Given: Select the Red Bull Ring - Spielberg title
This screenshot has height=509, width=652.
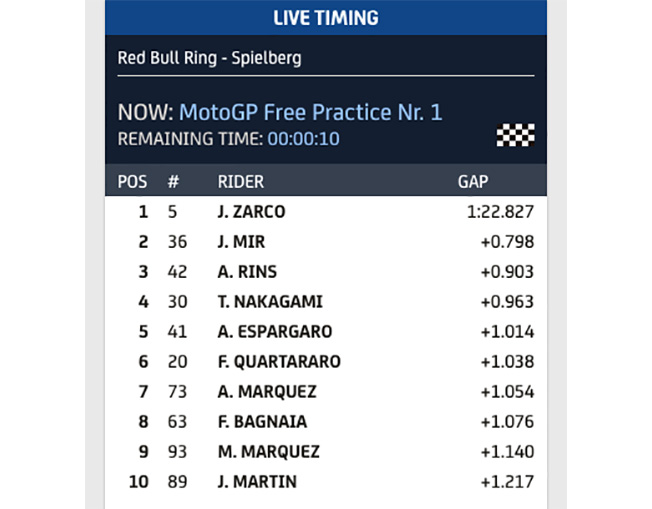Looking at the screenshot, I should pos(209,58).
